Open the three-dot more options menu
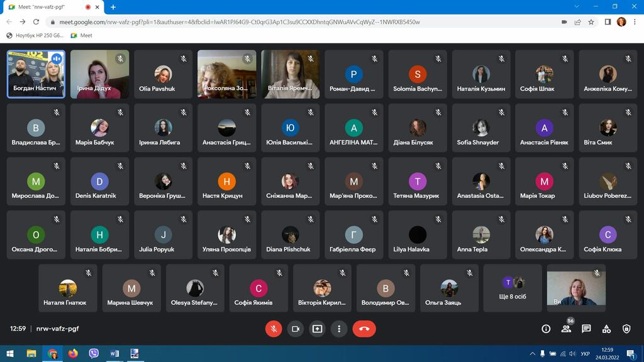The image size is (644, 362). click(x=339, y=329)
